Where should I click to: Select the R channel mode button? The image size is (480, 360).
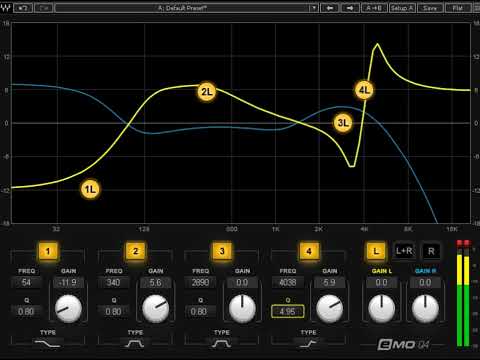point(431,251)
